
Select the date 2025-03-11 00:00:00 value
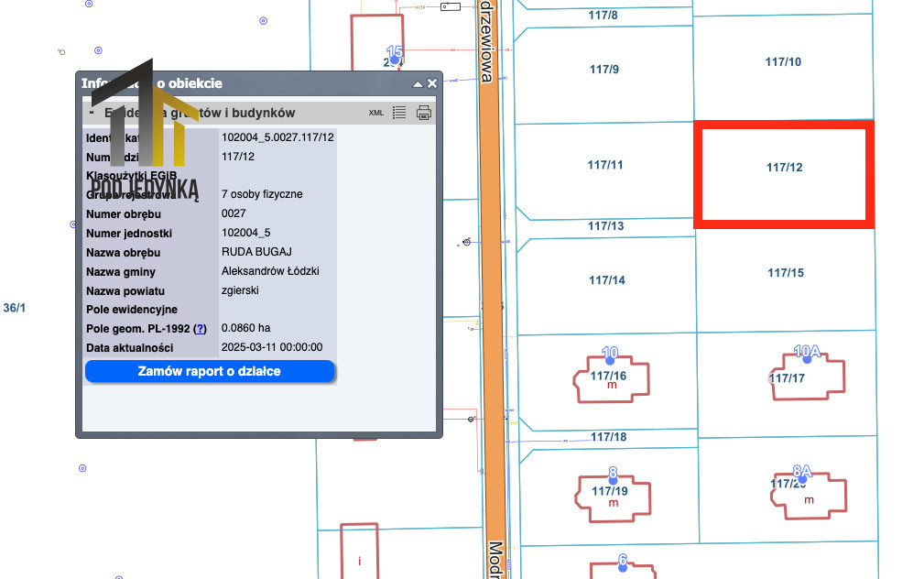[x=272, y=347]
